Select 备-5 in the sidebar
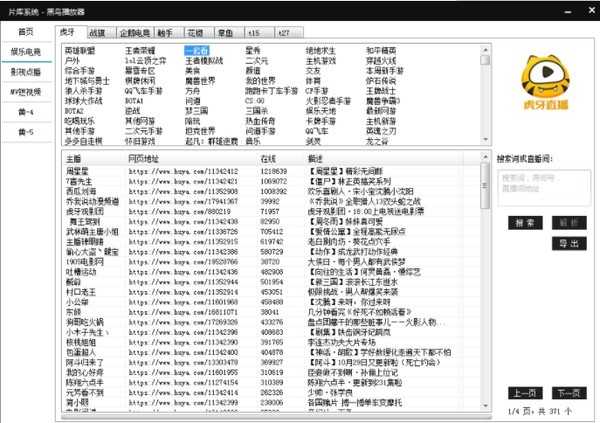This screenshot has height=423, width=600. (x=26, y=132)
